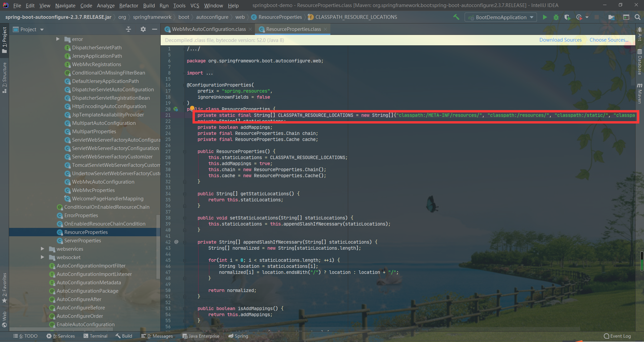Open the Ant tool window
This screenshot has height=342, width=644.
[640, 34]
